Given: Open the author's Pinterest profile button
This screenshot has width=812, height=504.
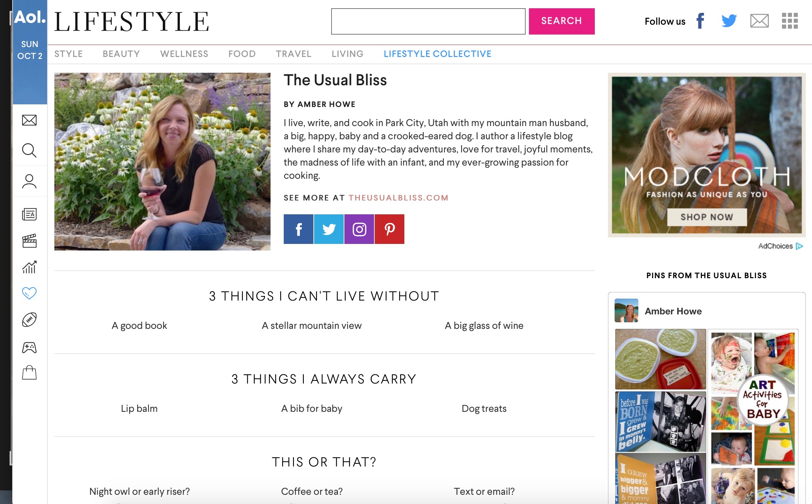Looking at the screenshot, I should (389, 229).
